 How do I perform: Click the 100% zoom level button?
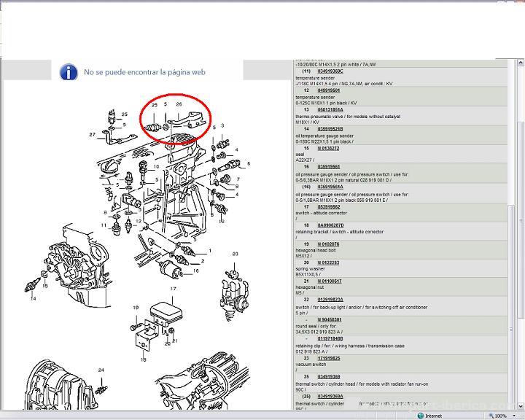click(x=500, y=416)
